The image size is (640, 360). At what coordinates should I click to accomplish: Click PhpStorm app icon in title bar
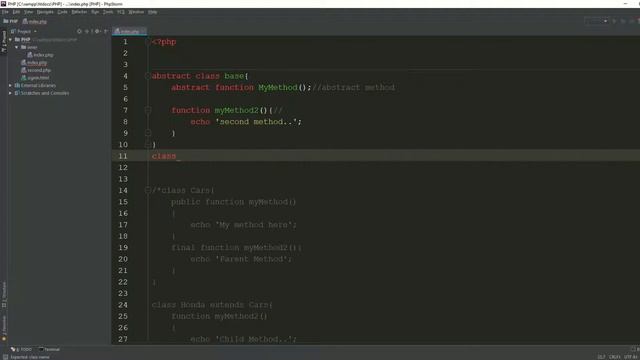pos(3,4)
